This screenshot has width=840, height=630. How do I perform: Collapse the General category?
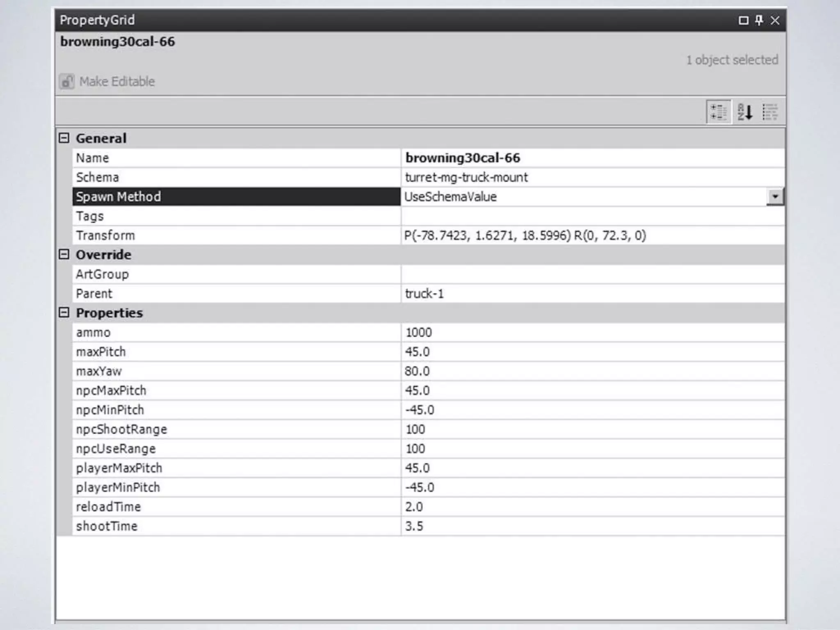(64, 138)
